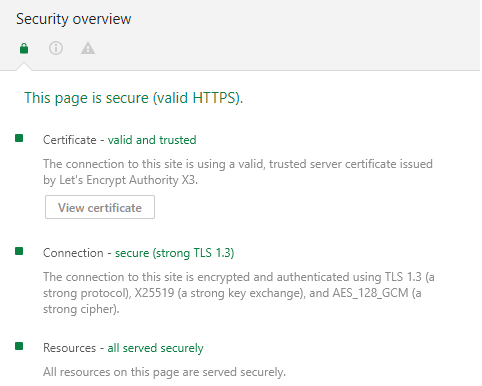
Task: Click the 'valid and trusted' status text
Action: [152, 140]
